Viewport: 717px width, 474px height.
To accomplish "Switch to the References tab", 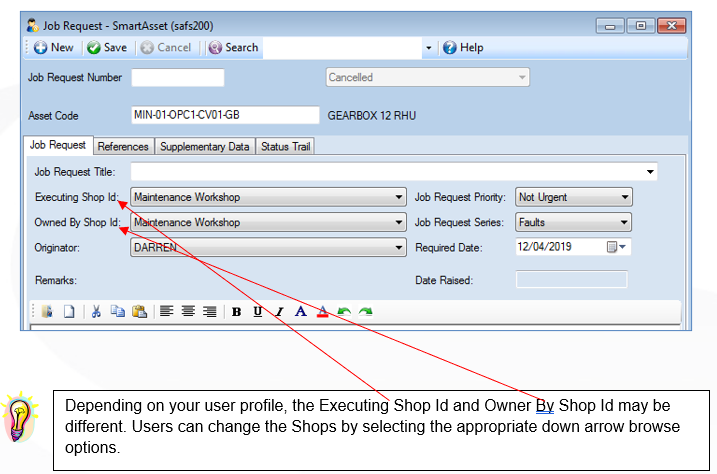I will (123, 147).
